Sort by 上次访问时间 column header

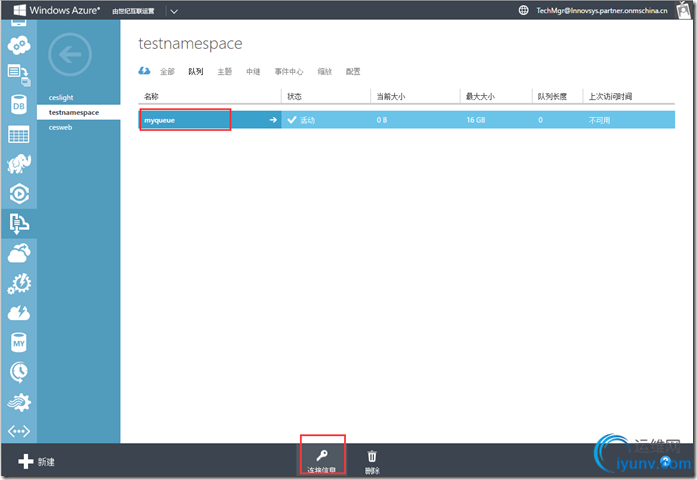point(610,96)
